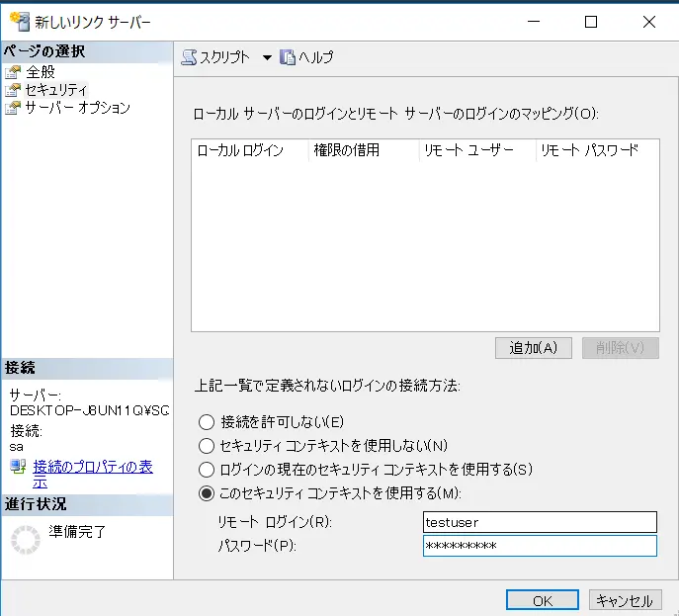Image resolution: width=679 pixels, height=616 pixels.
Task: Select 接続を許可しない radio button
Action: coord(207,422)
